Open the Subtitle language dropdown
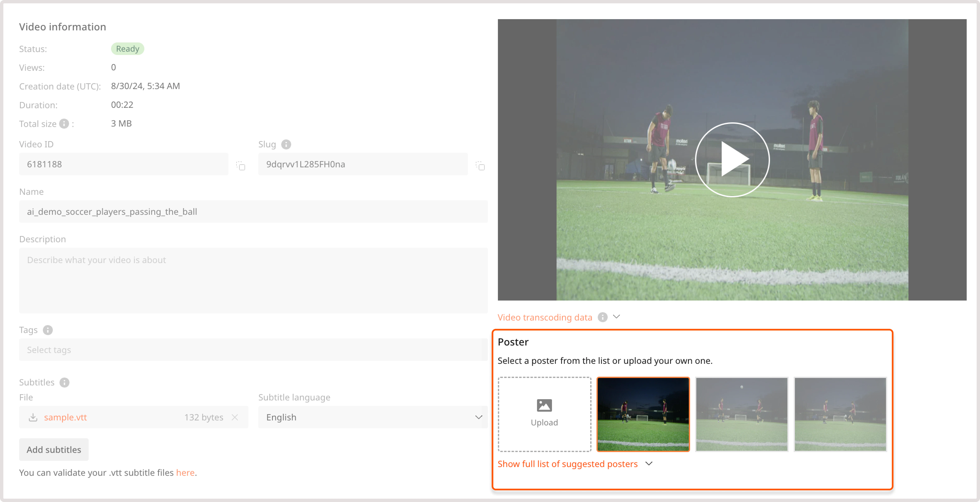Viewport: 980px width, 502px height. [x=372, y=418]
